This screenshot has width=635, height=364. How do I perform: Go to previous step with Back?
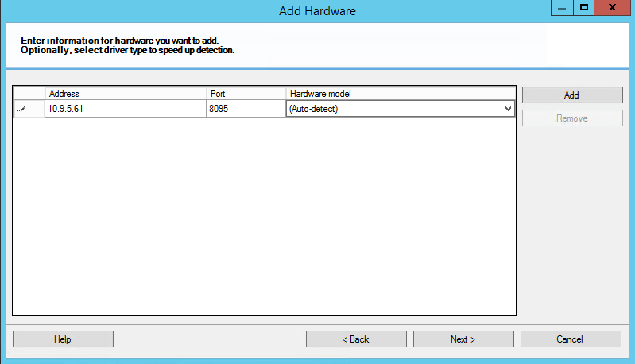point(356,339)
